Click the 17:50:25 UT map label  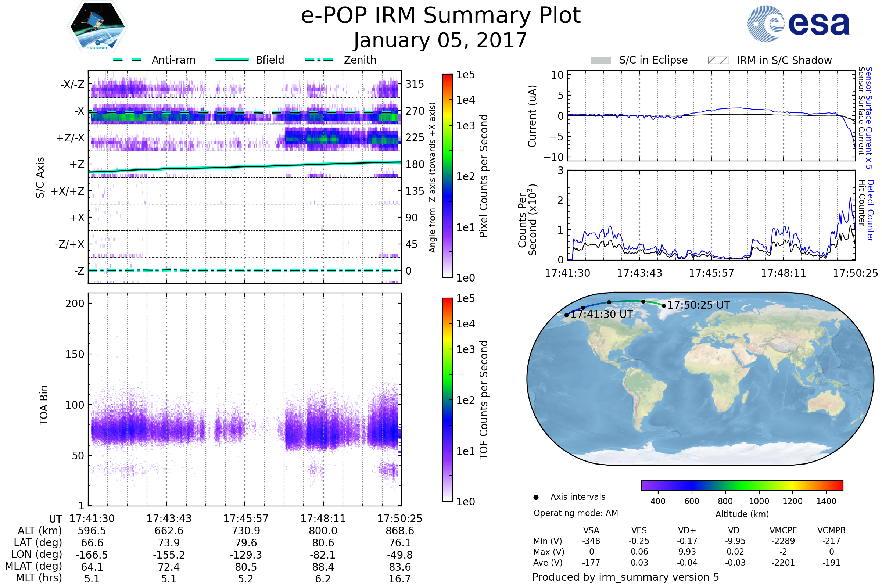[698, 305]
